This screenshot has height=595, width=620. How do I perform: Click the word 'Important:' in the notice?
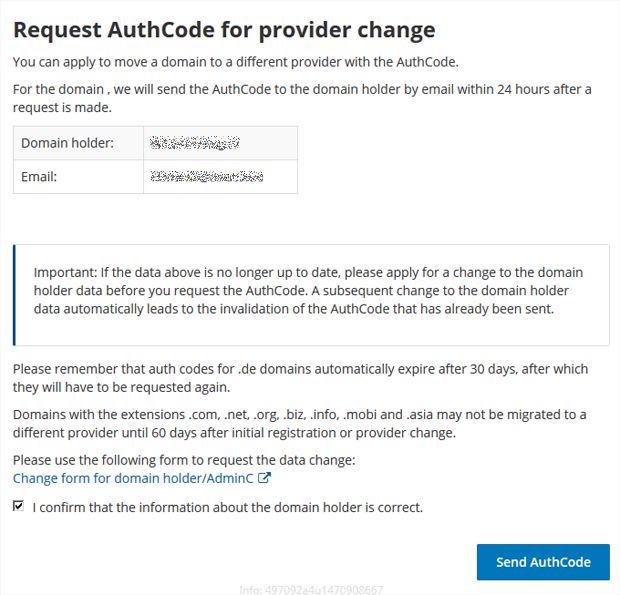65,272
